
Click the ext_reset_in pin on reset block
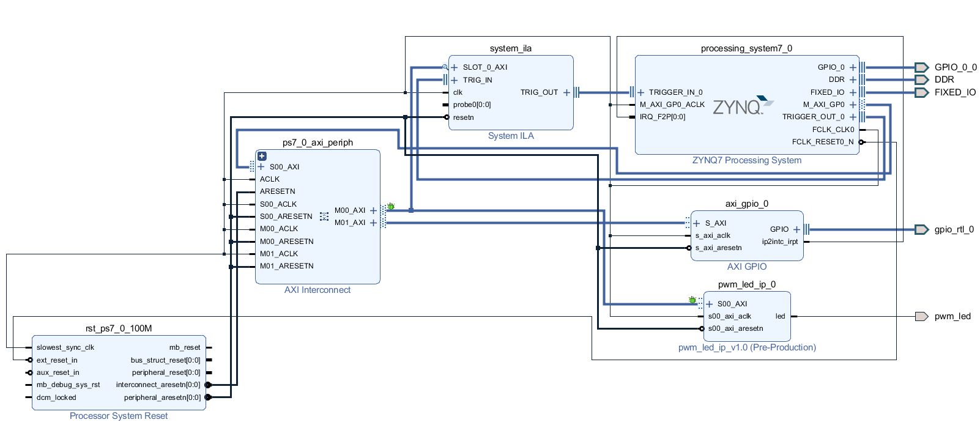[x=57, y=360]
